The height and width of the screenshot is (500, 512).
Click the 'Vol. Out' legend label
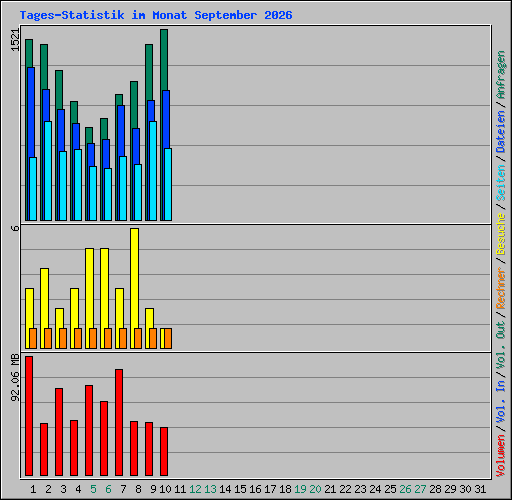tap(501, 345)
